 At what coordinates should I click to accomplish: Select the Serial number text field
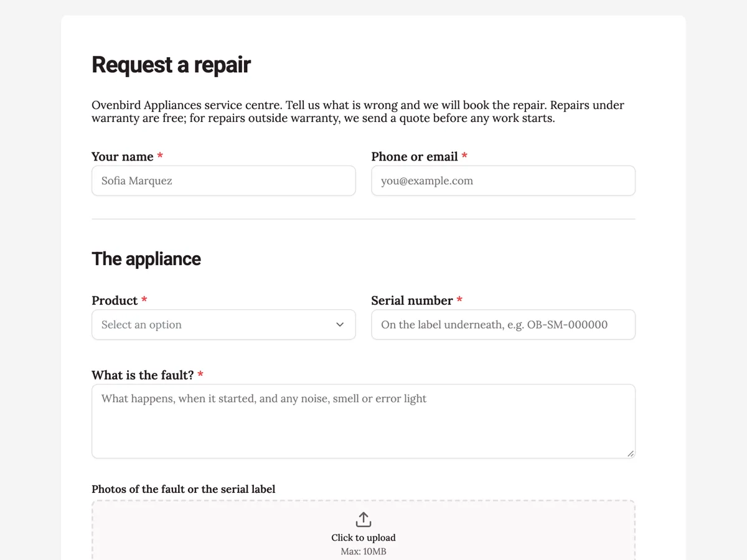tap(503, 325)
